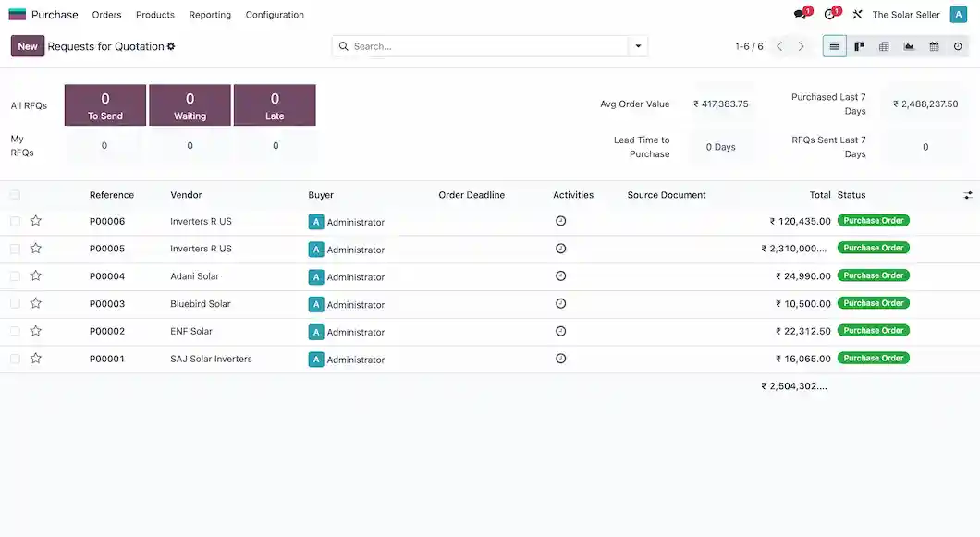Schedule an activity for P00006
Screen dimensions: 980x537
[x=560, y=221]
